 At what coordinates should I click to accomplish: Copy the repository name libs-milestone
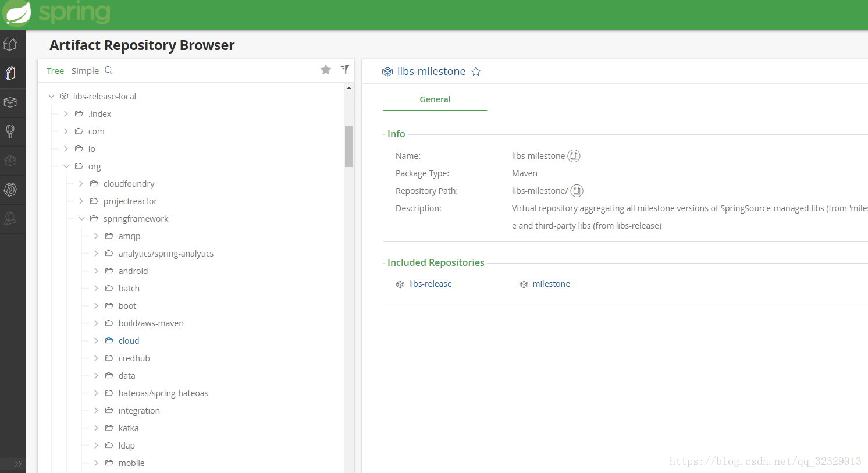tap(574, 156)
